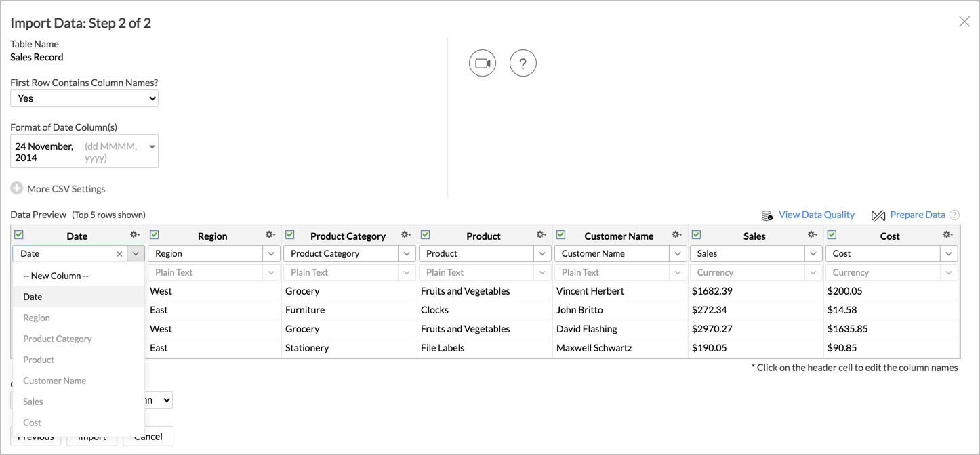Deselect the Cost column checkbox
The height and width of the screenshot is (455, 980).
[x=832, y=235]
